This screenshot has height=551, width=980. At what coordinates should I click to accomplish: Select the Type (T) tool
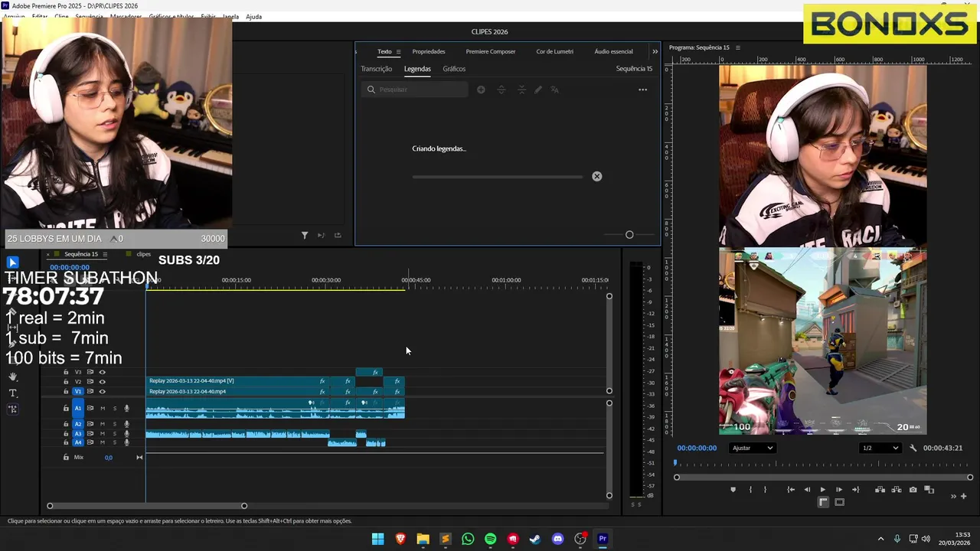(x=13, y=393)
